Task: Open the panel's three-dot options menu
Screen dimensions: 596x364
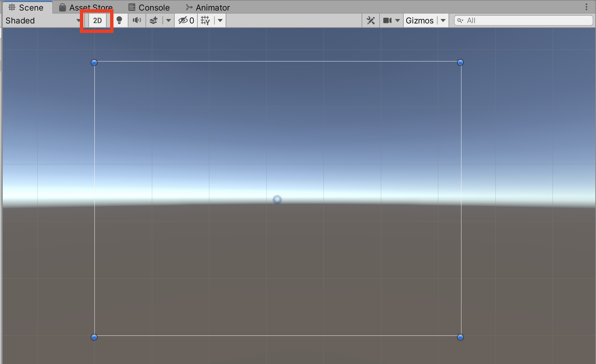Action: tap(586, 7)
